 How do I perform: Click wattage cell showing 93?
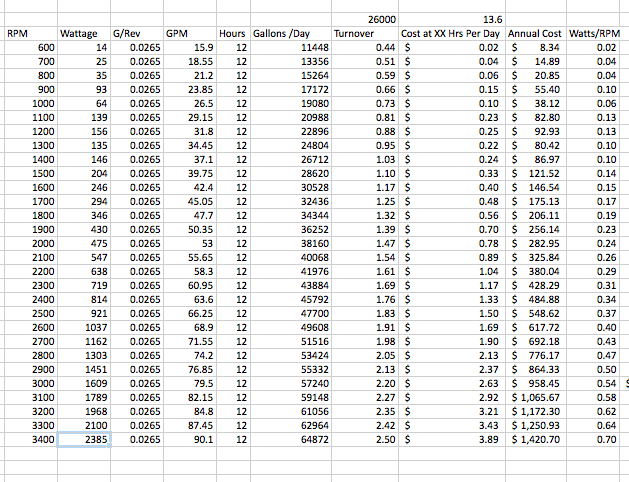tap(84, 89)
